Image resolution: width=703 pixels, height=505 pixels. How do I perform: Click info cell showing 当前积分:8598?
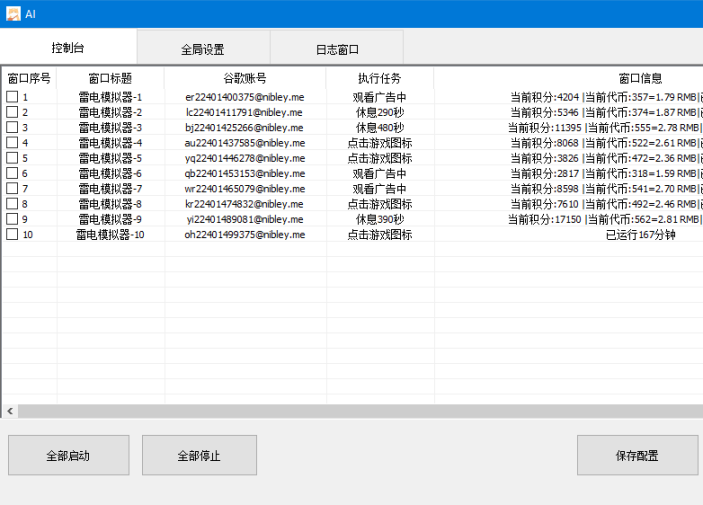coord(606,188)
